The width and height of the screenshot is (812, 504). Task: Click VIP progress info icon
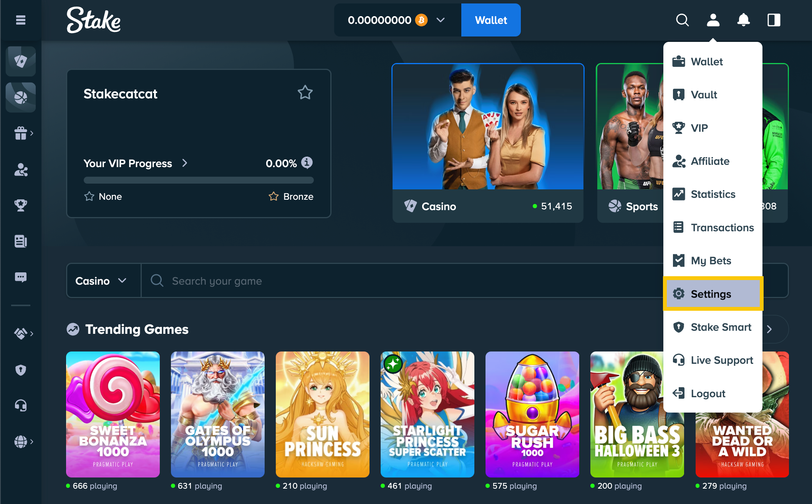(x=307, y=162)
